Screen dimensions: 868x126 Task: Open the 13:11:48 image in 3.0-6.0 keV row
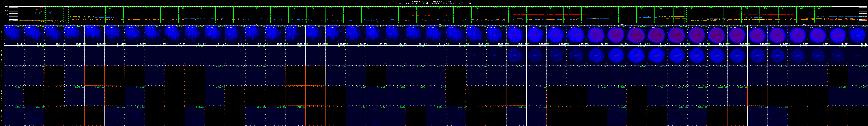(677, 35)
